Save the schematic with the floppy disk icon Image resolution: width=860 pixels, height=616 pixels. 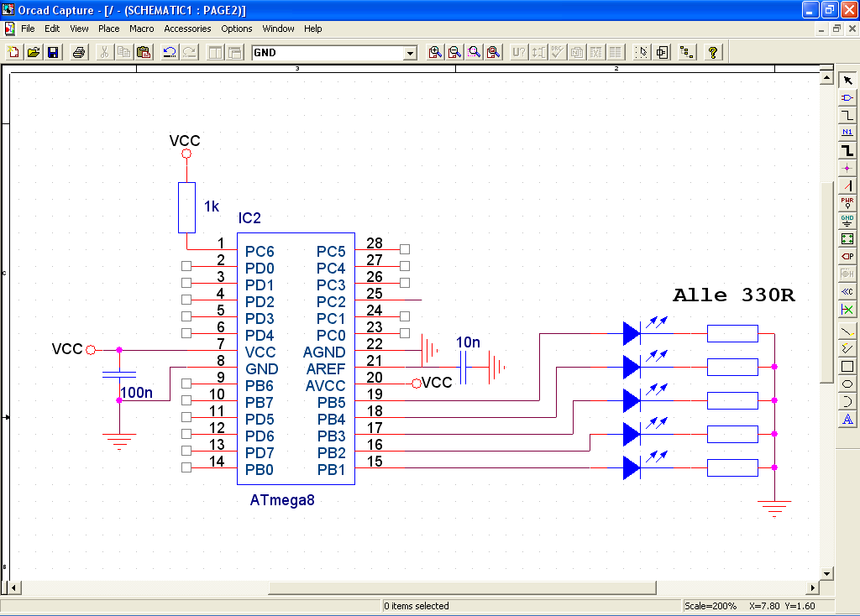pyautogui.click(x=53, y=53)
